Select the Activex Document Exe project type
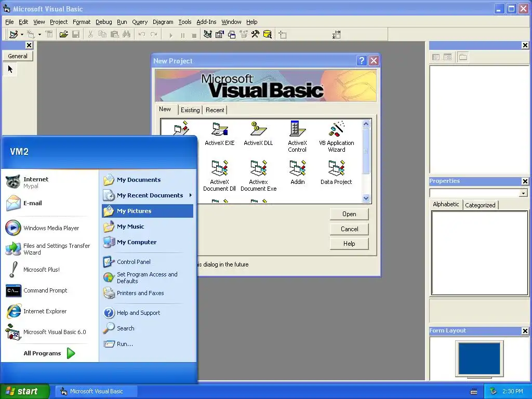Image resolution: width=532 pixels, height=399 pixels. tap(259, 176)
